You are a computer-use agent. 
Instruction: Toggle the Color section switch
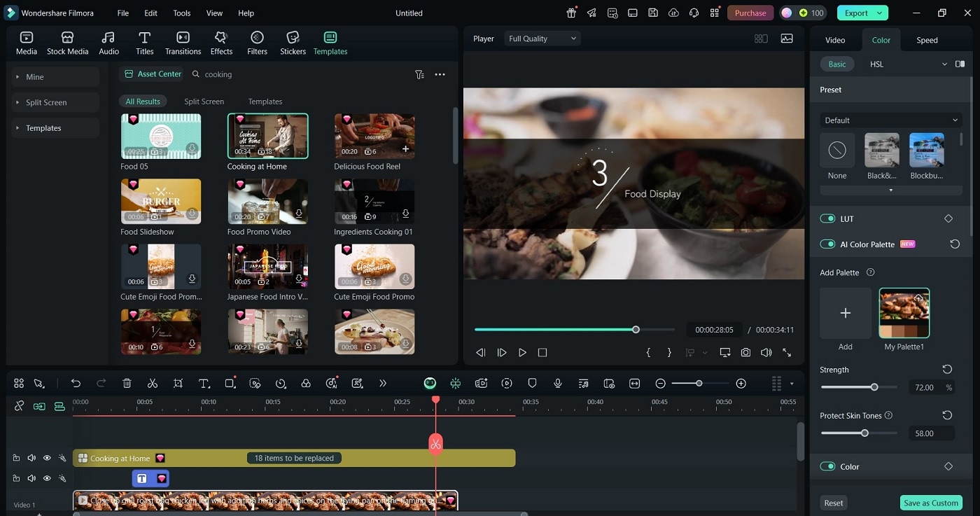coord(827,466)
